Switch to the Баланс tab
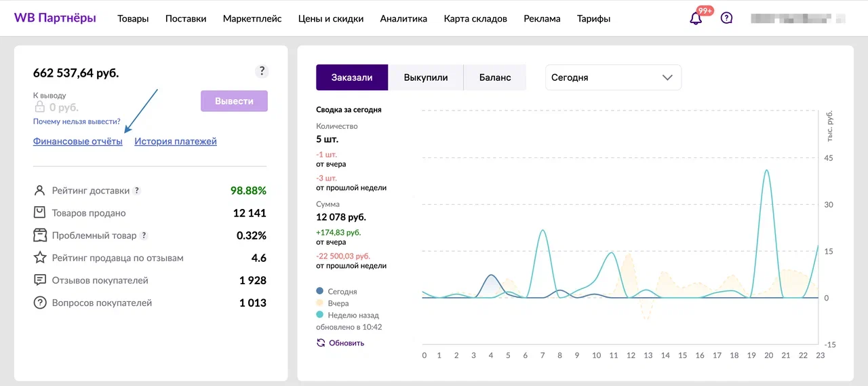Viewport: 868px width, 386px height. pyautogui.click(x=495, y=77)
